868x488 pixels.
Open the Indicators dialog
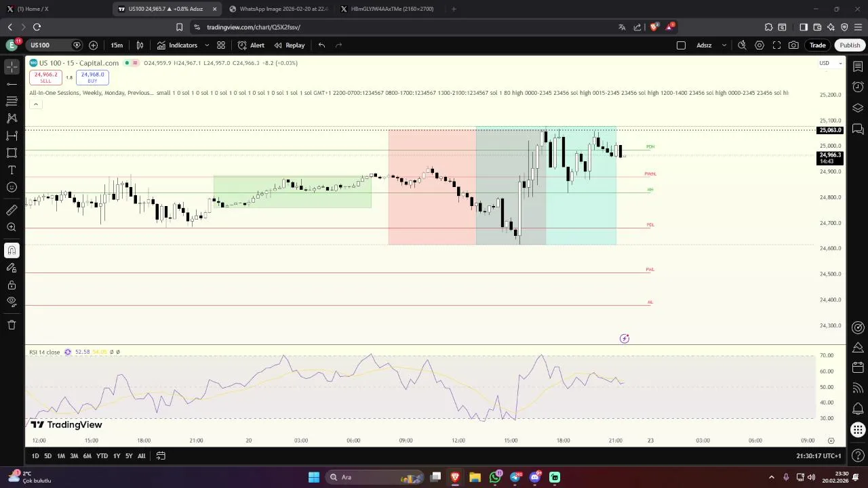(178, 45)
